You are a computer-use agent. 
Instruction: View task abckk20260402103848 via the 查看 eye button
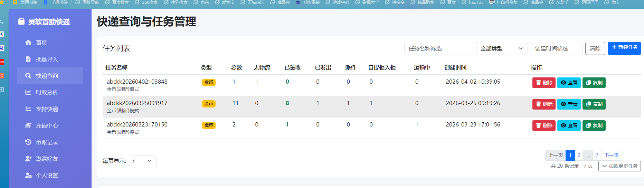coord(569,83)
